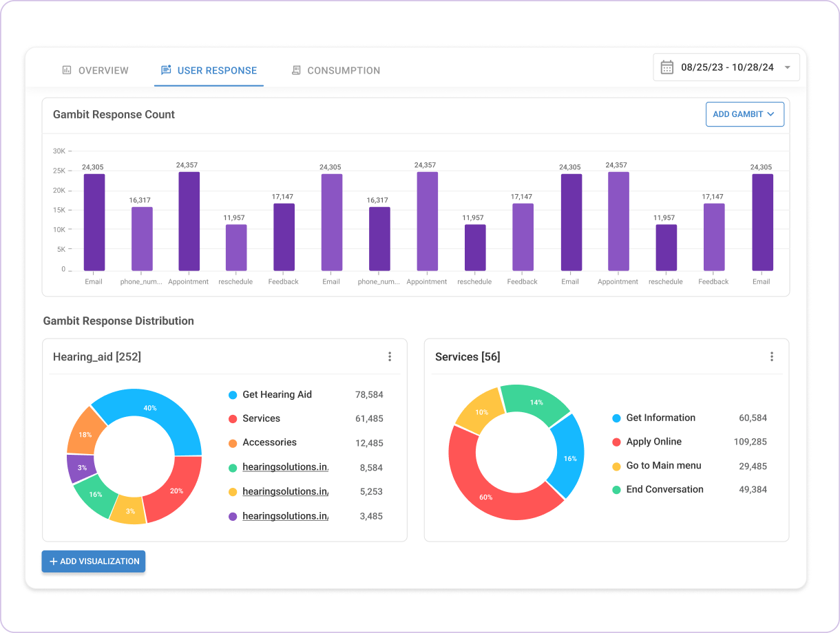Click the End Conversation legend label
This screenshot has width=840, height=633.
click(x=664, y=489)
